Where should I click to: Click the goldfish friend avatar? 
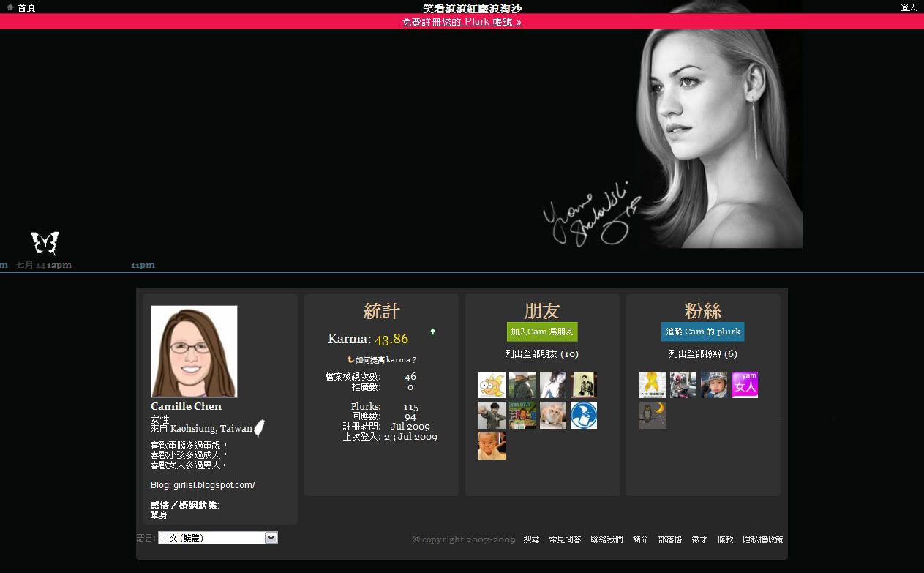click(492, 385)
